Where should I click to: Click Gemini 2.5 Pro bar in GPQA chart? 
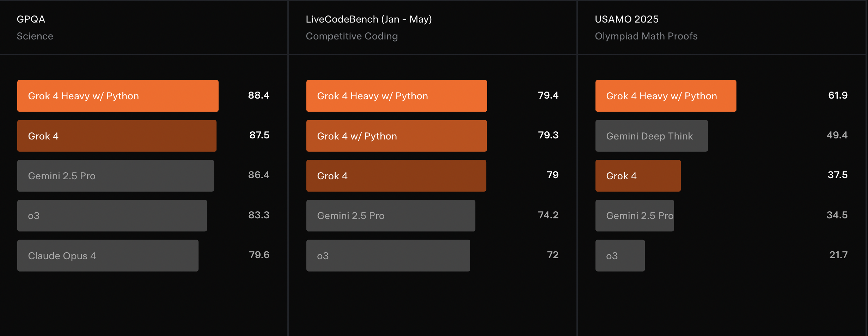116,176
